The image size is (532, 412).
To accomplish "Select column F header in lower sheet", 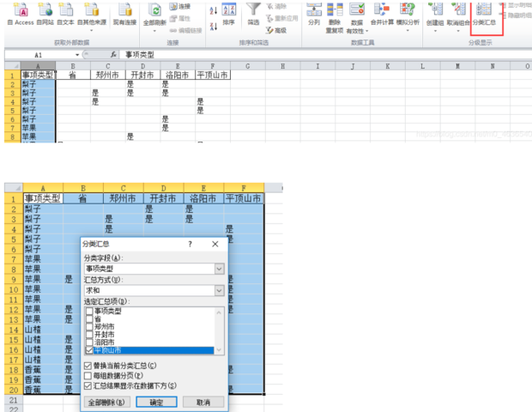I will click(244, 188).
